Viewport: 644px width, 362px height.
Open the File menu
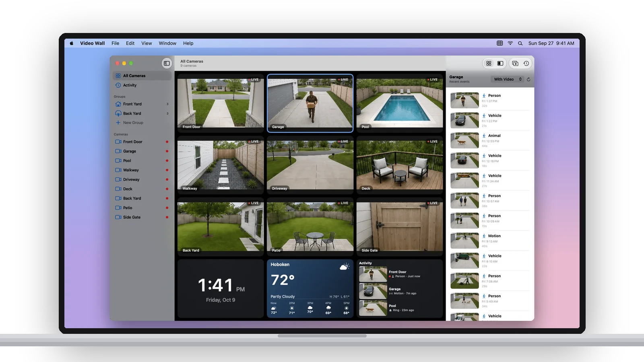(x=115, y=43)
